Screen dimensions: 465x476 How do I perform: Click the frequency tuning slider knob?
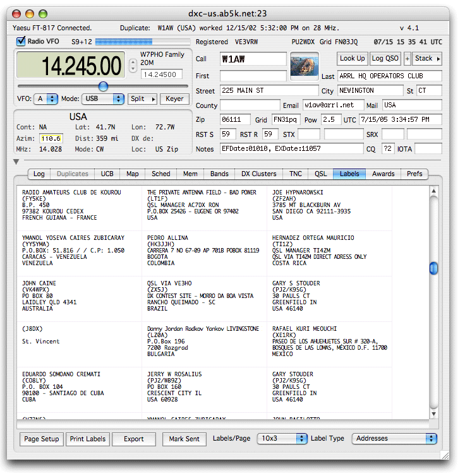point(103,86)
